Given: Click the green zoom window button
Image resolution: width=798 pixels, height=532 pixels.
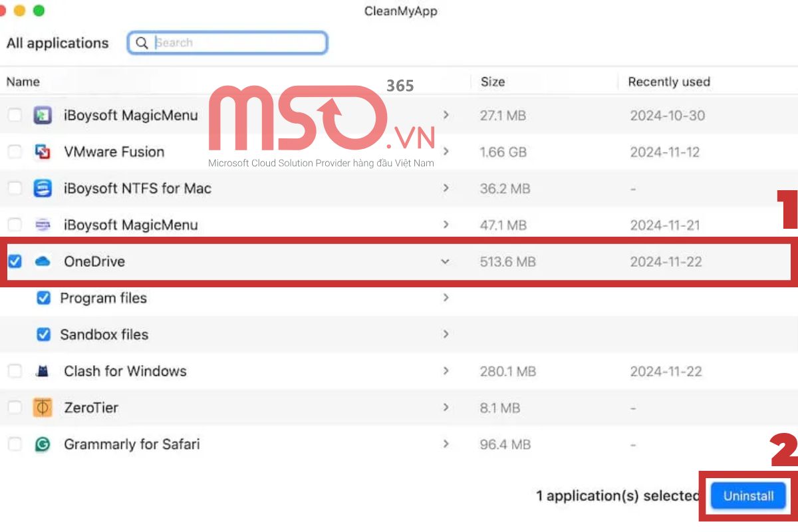Looking at the screenshot, I should coord(39,11).
